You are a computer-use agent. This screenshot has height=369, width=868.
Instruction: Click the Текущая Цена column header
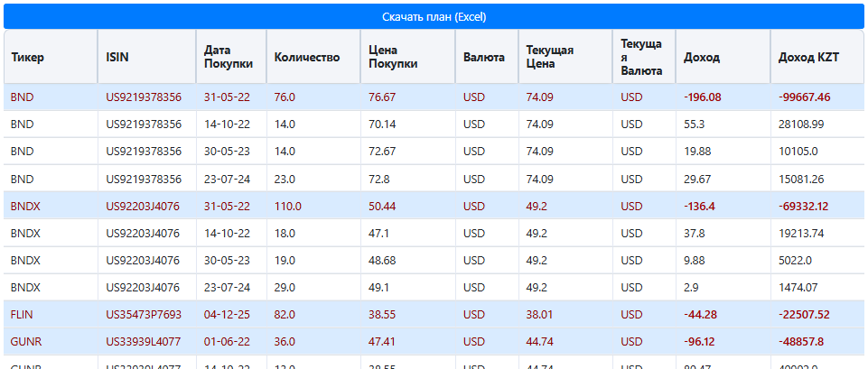(x=550, y=58)
